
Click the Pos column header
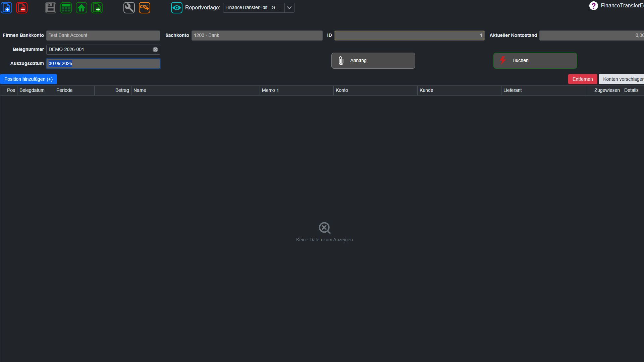pos(9,90)
